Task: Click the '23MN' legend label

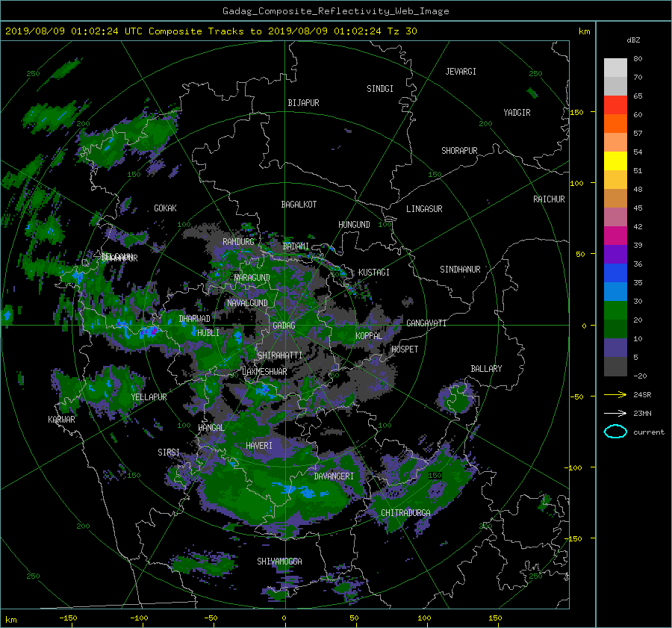Action: point(642,413)
